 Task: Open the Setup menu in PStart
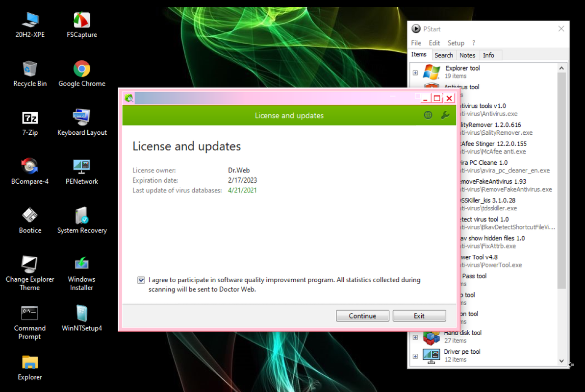coord(456,43)
